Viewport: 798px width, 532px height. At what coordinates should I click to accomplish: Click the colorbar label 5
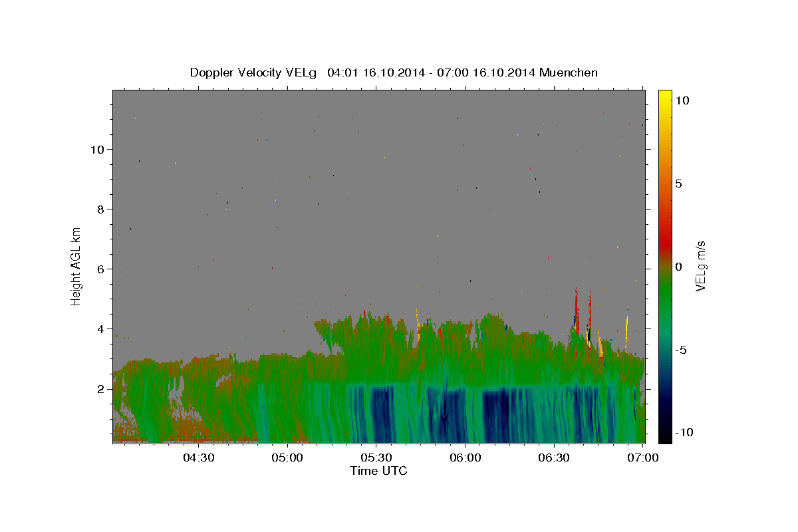(x=679, y=184)
